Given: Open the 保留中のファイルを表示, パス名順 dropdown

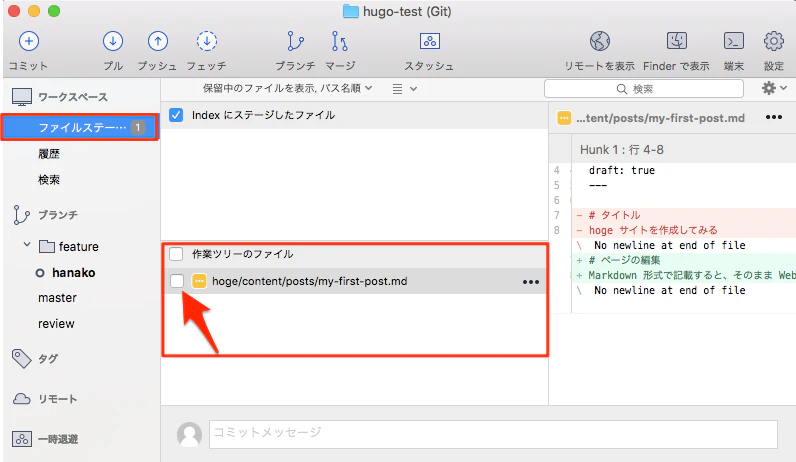Looking at the screenshot, I should pos(287,88).
